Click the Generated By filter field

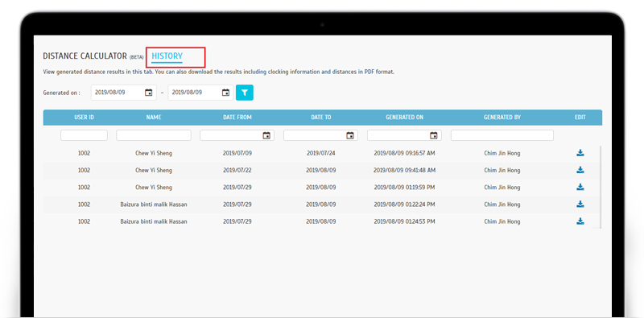pos(502,135)
